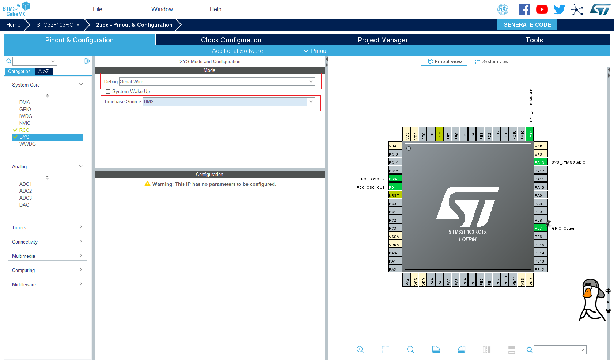Select DMA in System Core
The image size is (614, 364).
[24, 102]
